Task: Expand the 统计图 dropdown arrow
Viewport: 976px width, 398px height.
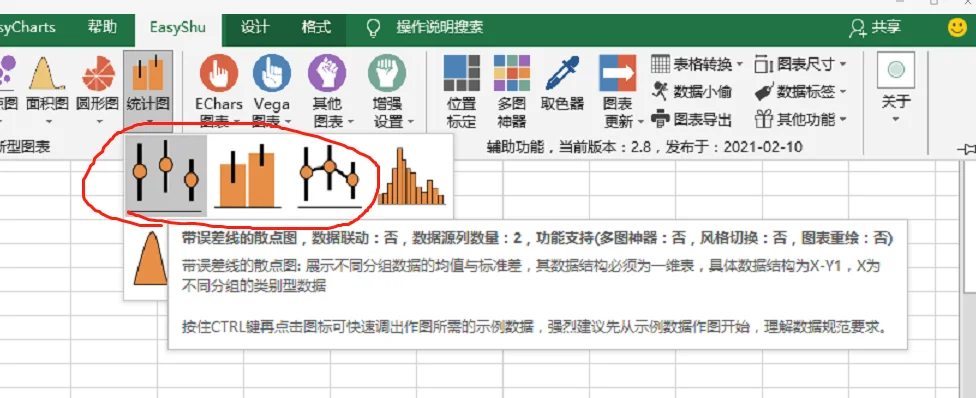Action: (x=148, y=123)
